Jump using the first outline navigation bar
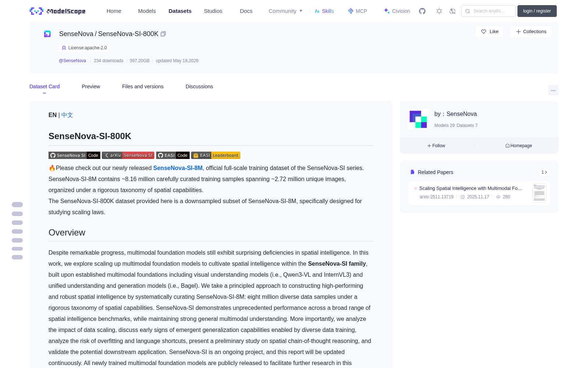The image size is (588, 368). tap(17, 205)
